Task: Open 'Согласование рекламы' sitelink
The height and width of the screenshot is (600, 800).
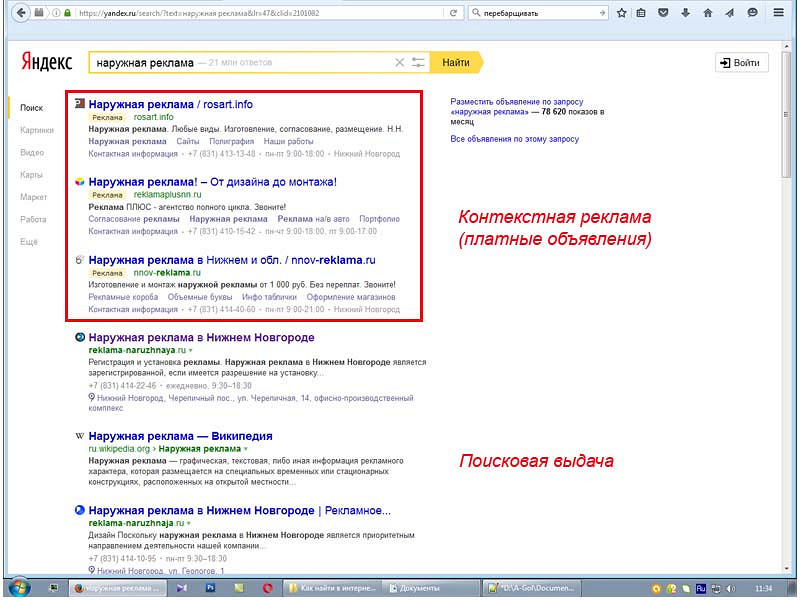Action: click(134, 219)
